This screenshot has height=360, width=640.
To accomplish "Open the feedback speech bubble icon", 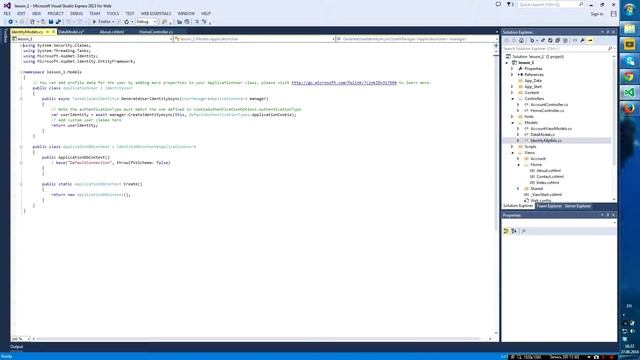I will click(x=498, y=4).
